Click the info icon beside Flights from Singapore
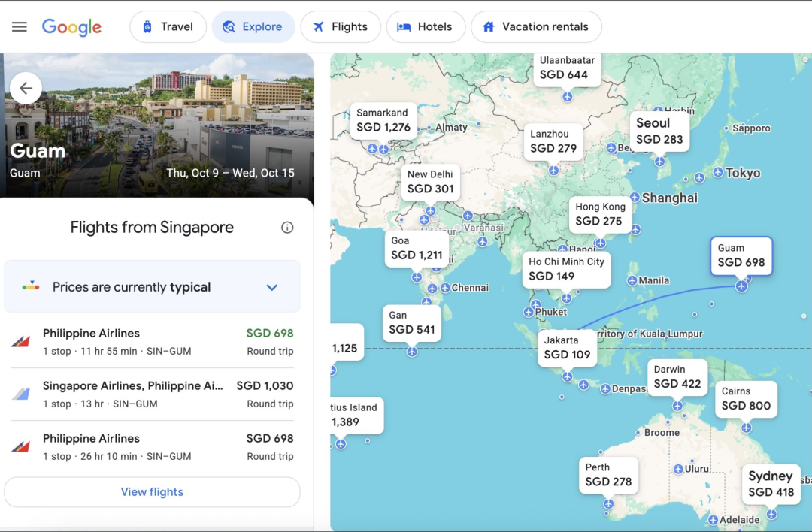The height and width of the screenshot is (532, 812). pyautogui.click(x=287, y=228)
